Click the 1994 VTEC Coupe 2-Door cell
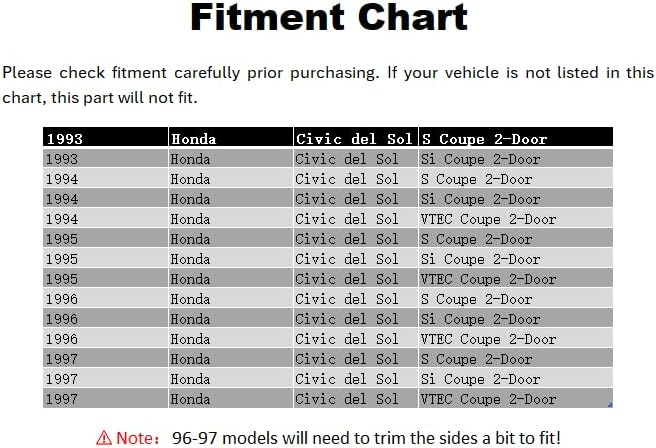This screenshot has width=656, height=448. click(x=516, y=219)
